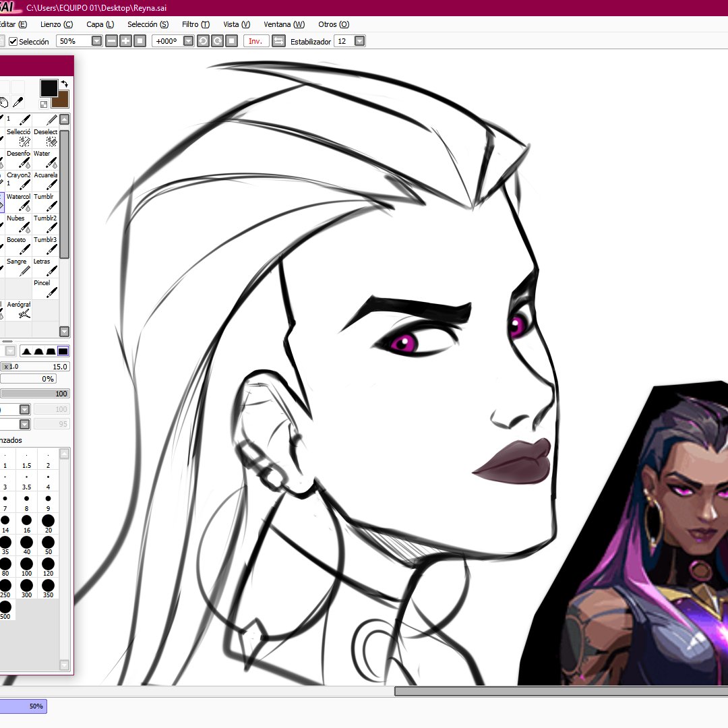Image resolution: width=728 pixels, height=728 pixels.
Task: Select the Sangre pencil tool
Action: tap(19, 267)
